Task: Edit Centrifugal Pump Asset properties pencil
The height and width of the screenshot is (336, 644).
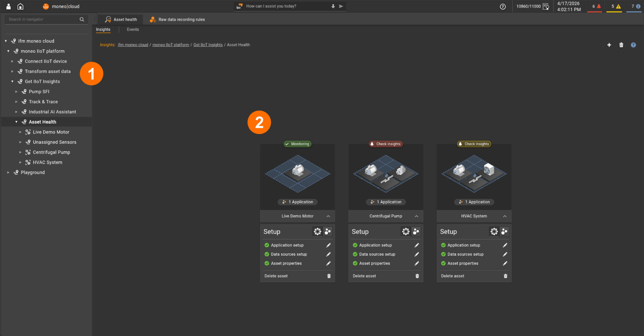Action: click(417, 263)
